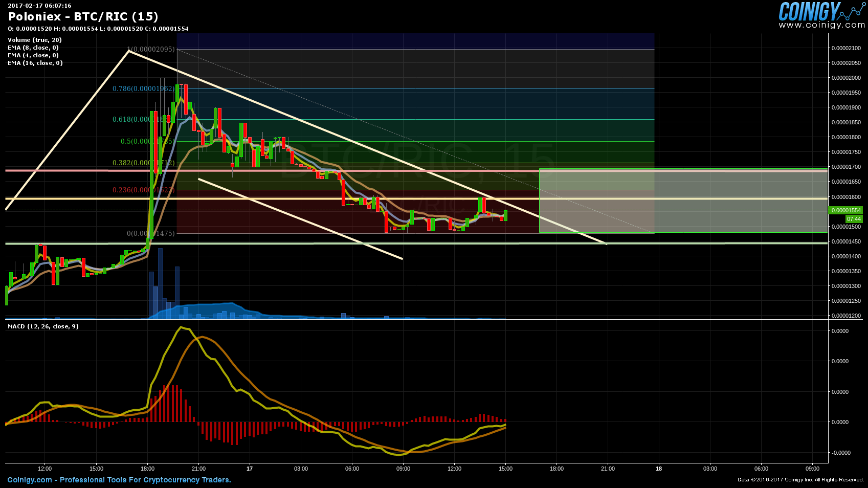Click the 07:44 countdown tag
The image size is (868, 488).
[x=854, y=219]
